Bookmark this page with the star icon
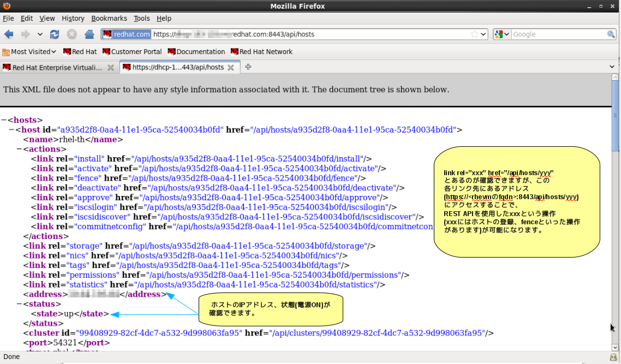This screenshot has height=364, width=621. click(x=474, y=34)
